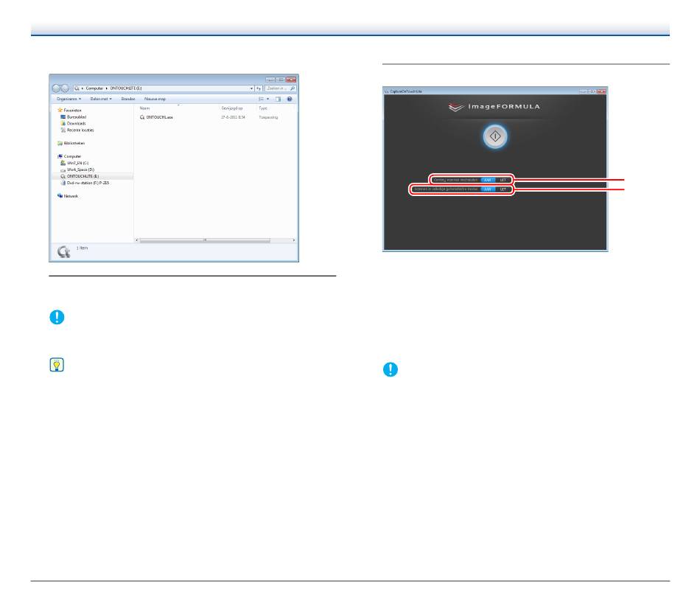Click the scrollbar right arrow in file list
Image resolution: width=700 pixels, height=594 pixels.
294,241
